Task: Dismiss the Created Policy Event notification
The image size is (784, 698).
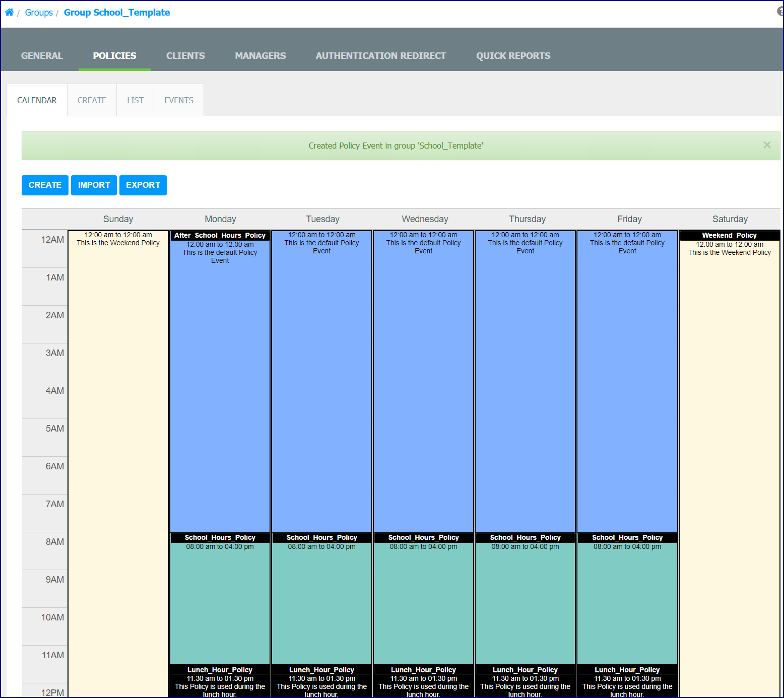Action: tap(767, 145)
